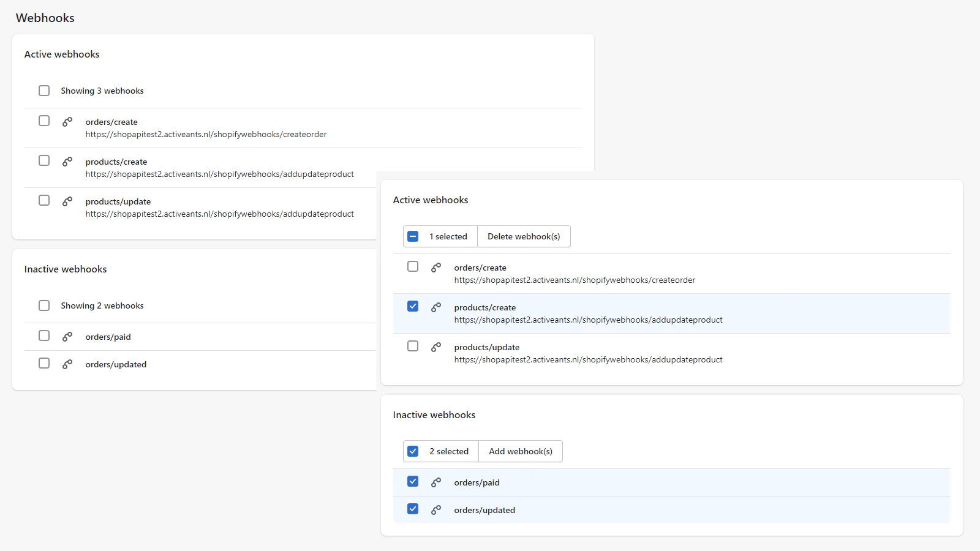Click the Webhooks page heading

(45, 18)
